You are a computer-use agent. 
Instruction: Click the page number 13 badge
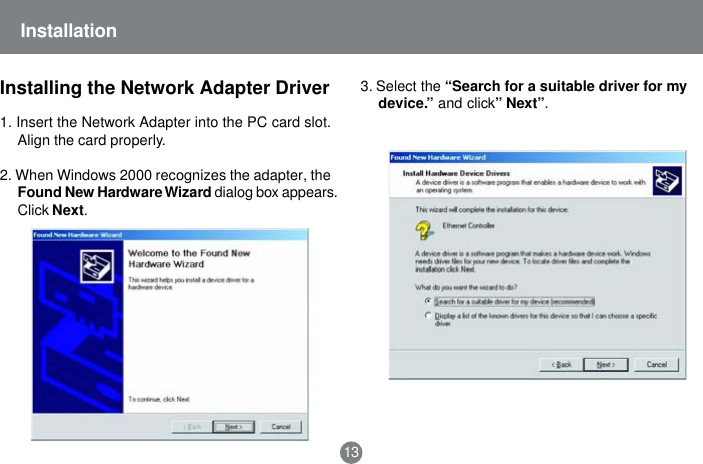351,452
